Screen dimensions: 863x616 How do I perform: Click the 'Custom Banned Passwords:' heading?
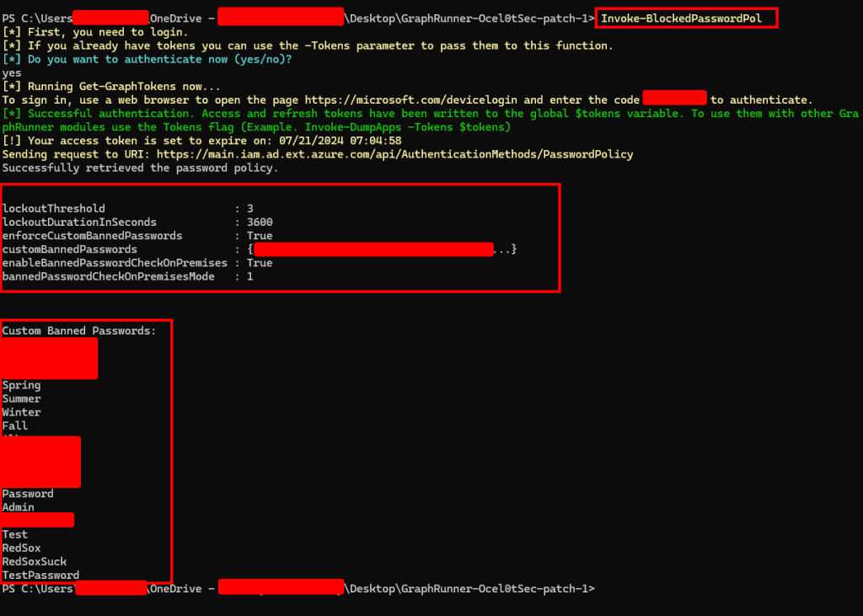79,331
